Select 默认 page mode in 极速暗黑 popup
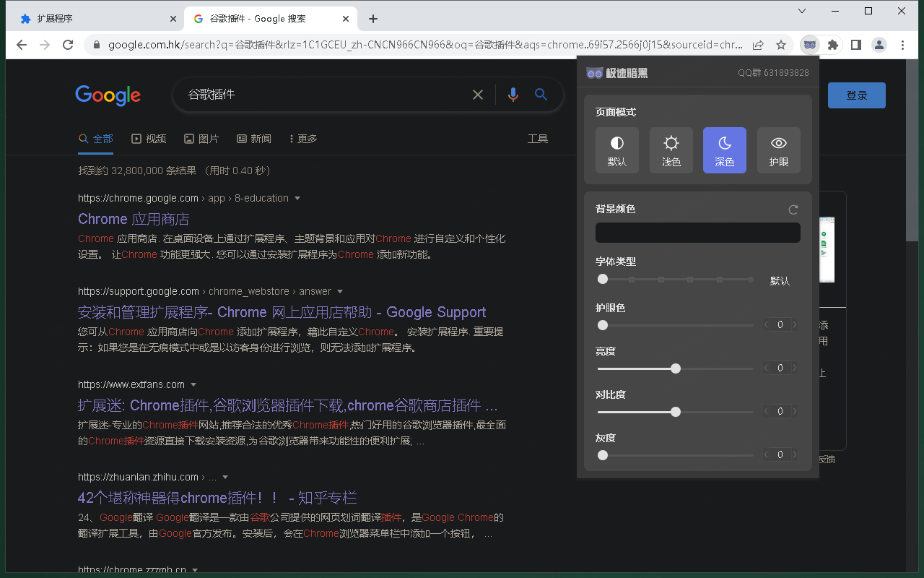The height and width of the screenshot is (578, 924). coord(617,150)
